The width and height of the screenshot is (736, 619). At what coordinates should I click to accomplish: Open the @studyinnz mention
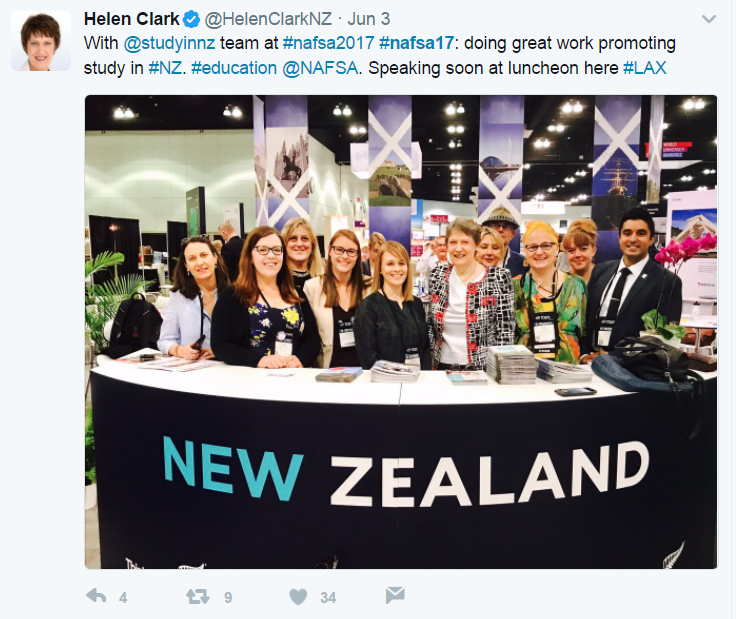pyautogui.click(x=169, y=43)
